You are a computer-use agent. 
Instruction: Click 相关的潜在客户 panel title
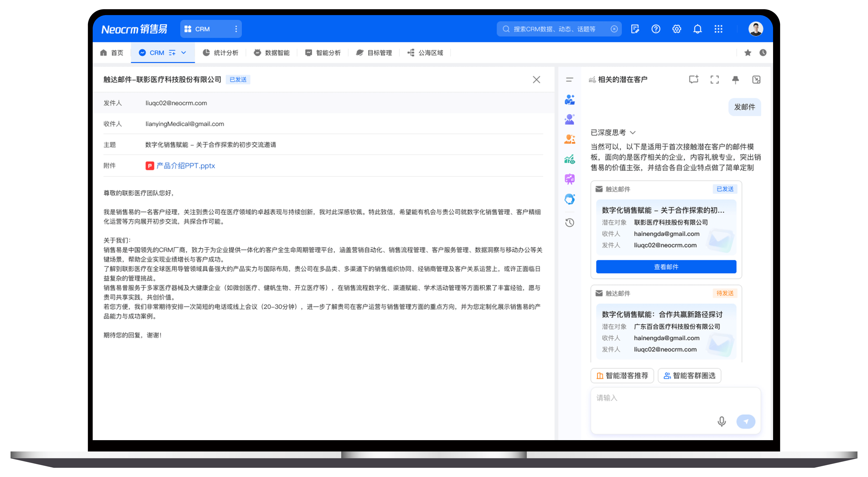click(x=622, y=80)
